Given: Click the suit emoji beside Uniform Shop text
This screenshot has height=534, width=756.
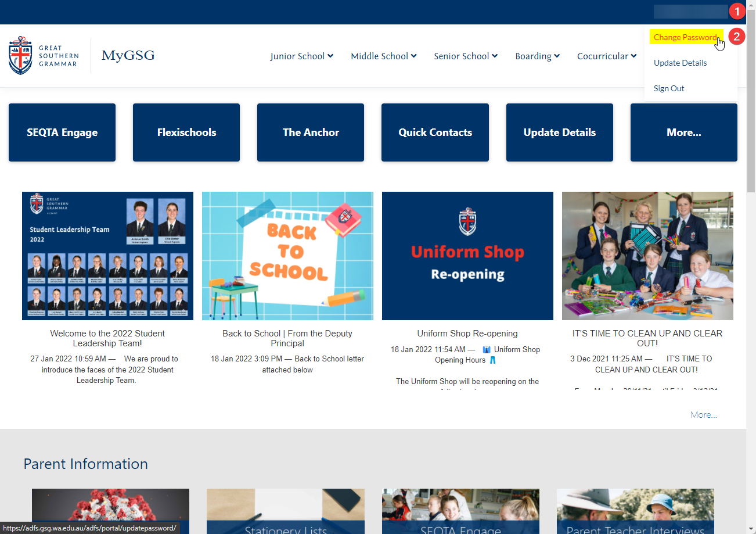Looking at the screenshot, I should click(486, 349).
